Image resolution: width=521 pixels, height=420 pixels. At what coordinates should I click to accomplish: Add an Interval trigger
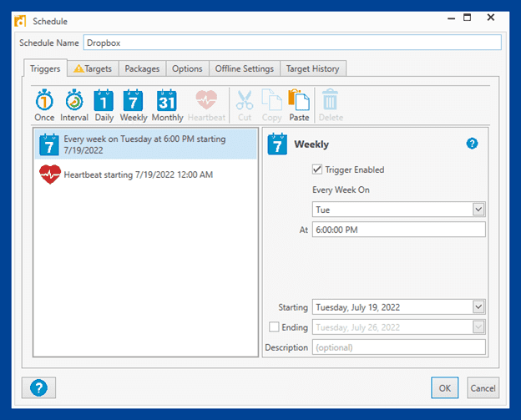click(x=74, y=105)
